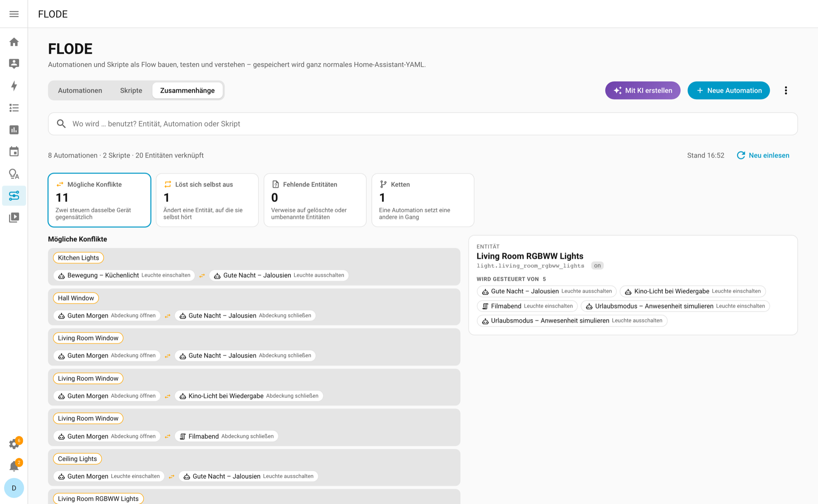
Task: Open the Energy lightning sidebar icon
Action: point(14,86)
